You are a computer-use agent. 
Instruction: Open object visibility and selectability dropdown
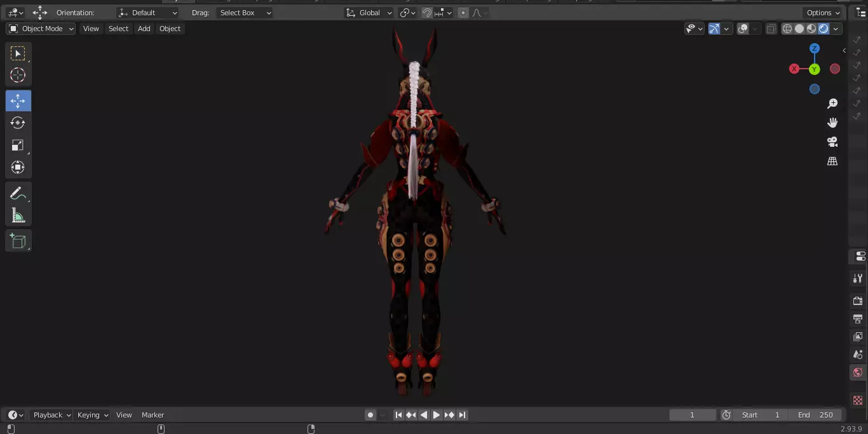(695, 29)
